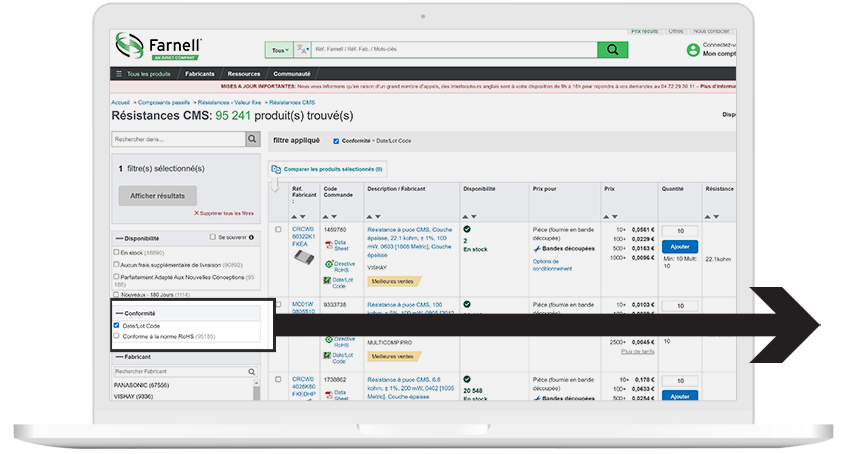Open the Tous category dropdown
Screen dimensions: 850x454
click(279, 50)
